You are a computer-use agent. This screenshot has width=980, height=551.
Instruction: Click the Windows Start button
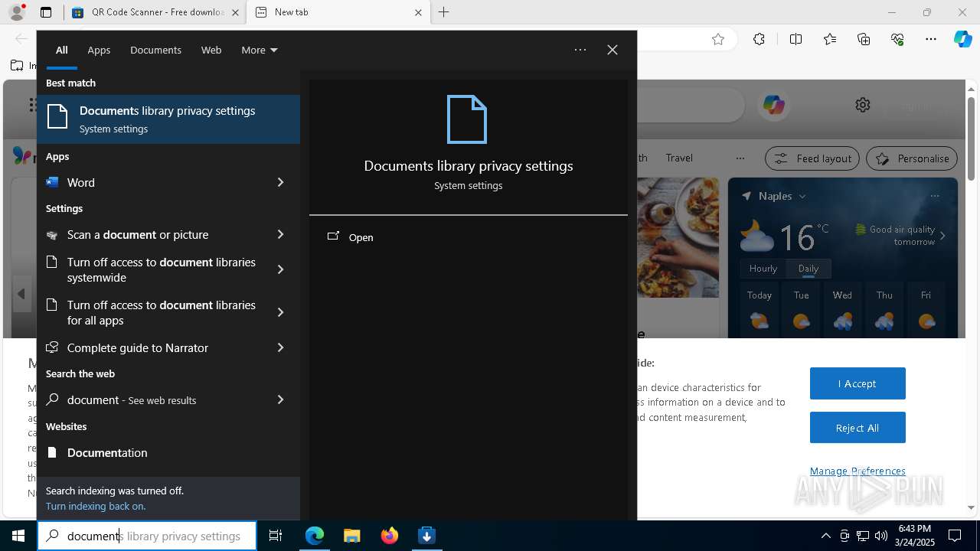18,536
